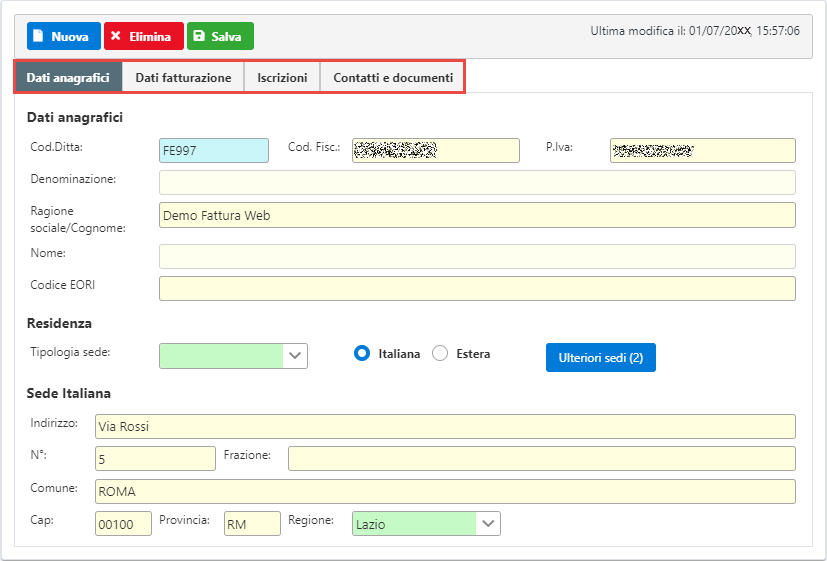827x561 pixels.
Task: Click the Comune field containing ROMA
Action: point(445,492)
